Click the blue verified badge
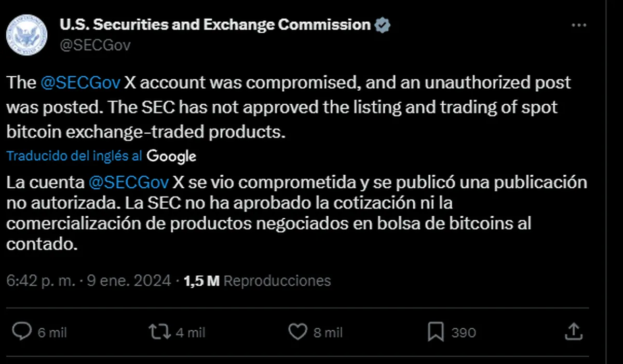The height and width of the screenshot is (364, 623). (383, 25)
